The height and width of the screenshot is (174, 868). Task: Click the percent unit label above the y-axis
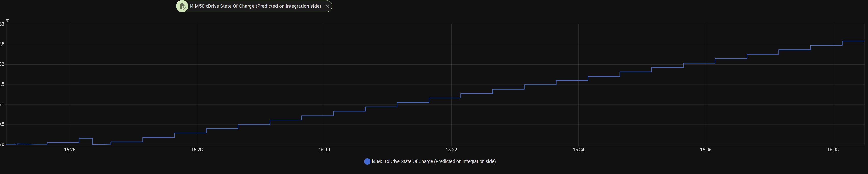pyautogui.click(x=8, y=21)
